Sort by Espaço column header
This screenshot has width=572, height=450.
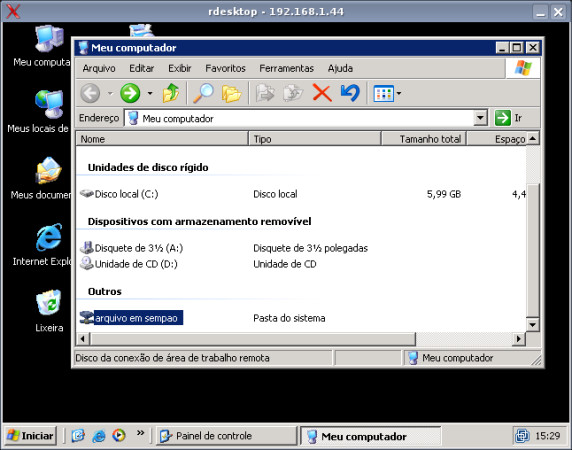pyautogui.click(x=497, y=139)
